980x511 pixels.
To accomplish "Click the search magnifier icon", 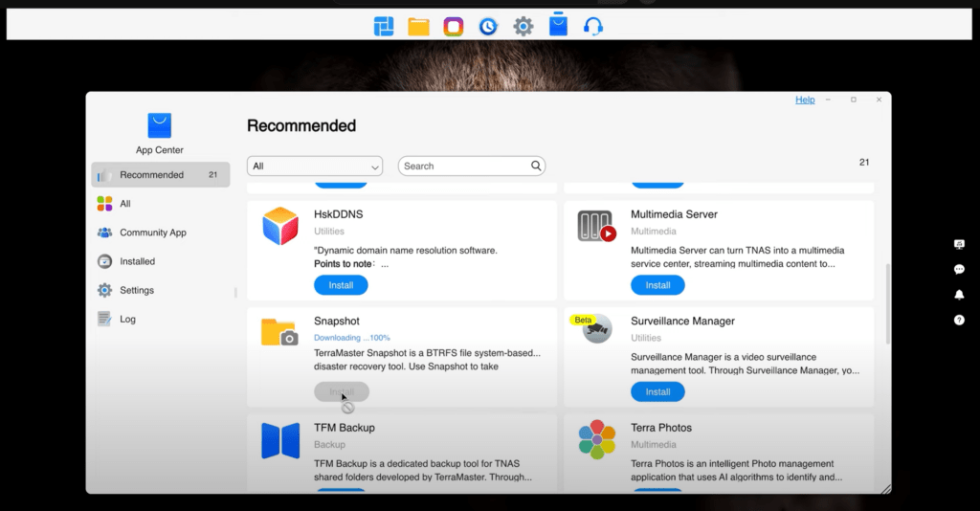I will (x=537, y=167).
